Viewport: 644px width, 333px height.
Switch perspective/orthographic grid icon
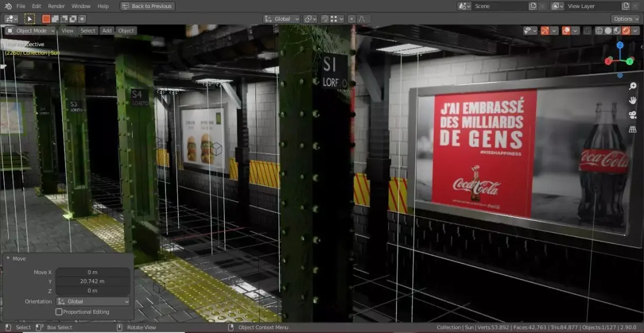click(633, 129)
